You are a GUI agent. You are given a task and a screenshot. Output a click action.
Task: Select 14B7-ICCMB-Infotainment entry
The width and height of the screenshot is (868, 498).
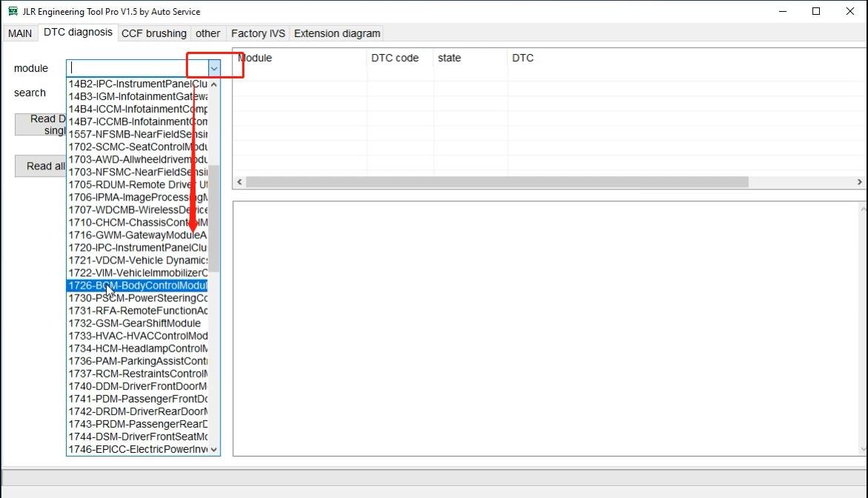pos(137,122)
